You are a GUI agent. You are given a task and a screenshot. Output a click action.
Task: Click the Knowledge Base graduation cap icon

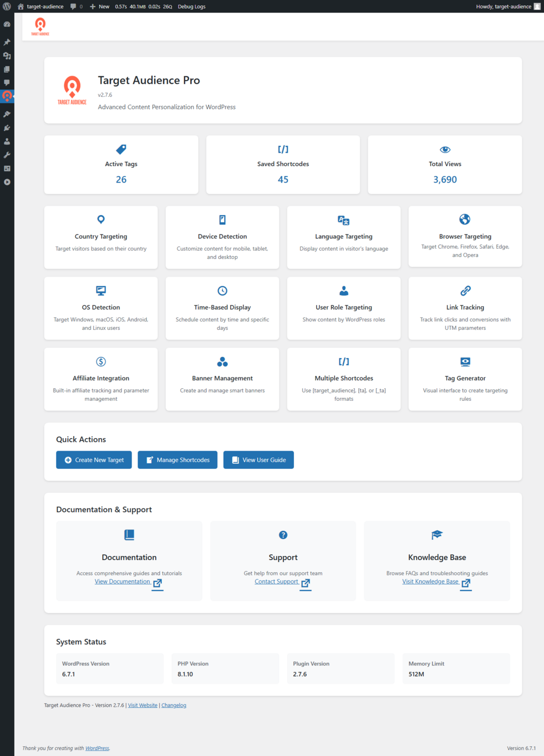pos(437,535)
